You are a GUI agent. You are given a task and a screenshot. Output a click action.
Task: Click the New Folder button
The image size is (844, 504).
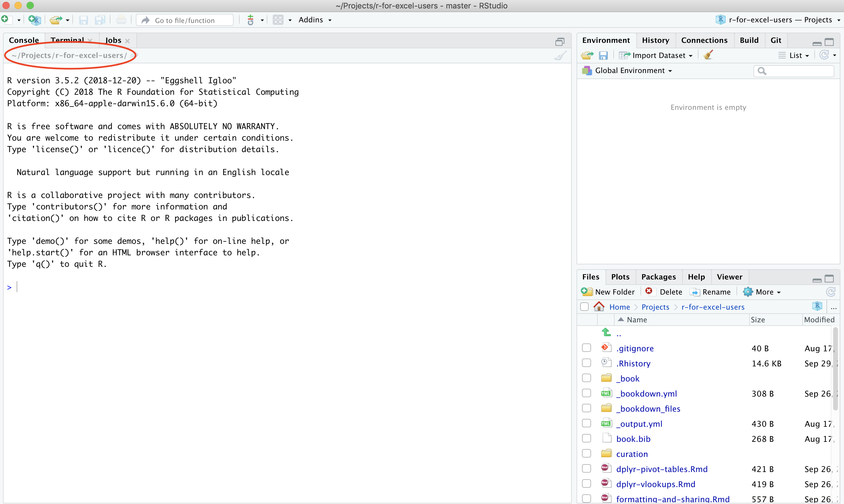pos(608,292)
